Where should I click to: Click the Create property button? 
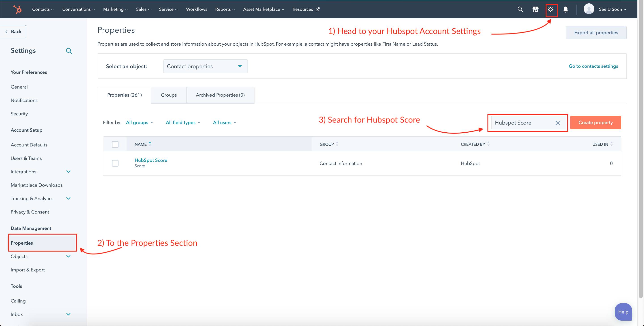tap(595, 123)
